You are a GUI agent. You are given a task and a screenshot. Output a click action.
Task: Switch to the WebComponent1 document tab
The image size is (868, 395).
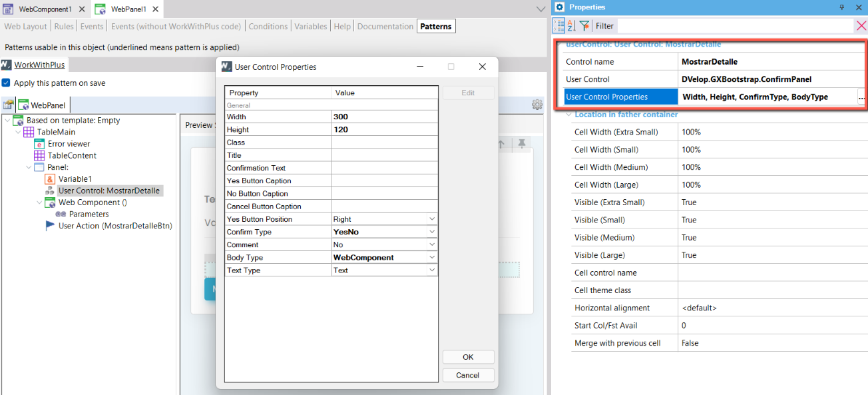pos(45,9)
